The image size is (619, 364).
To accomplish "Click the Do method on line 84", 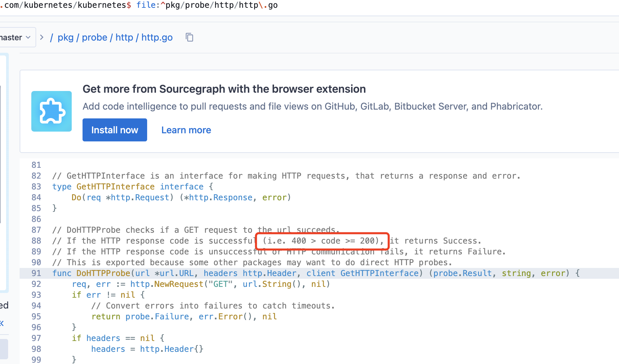I will point(76,198).
